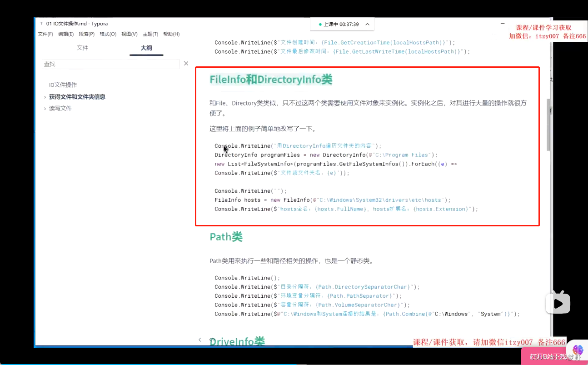Click the bilibili play button overlay
Screen dimensions: 588x365
(x=558, y=302)
